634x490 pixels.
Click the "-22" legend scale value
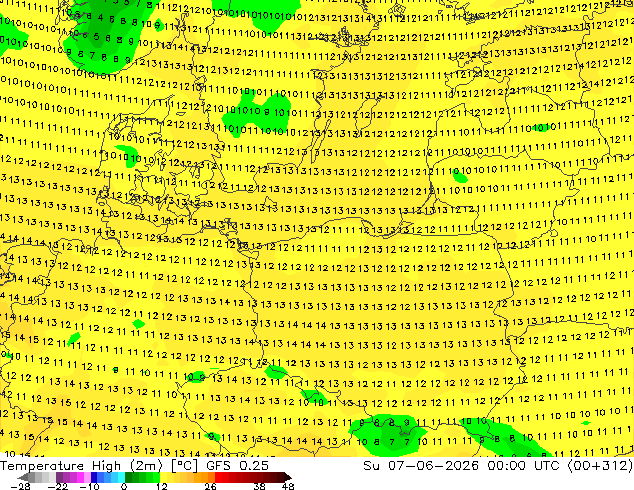pos(58,486)
